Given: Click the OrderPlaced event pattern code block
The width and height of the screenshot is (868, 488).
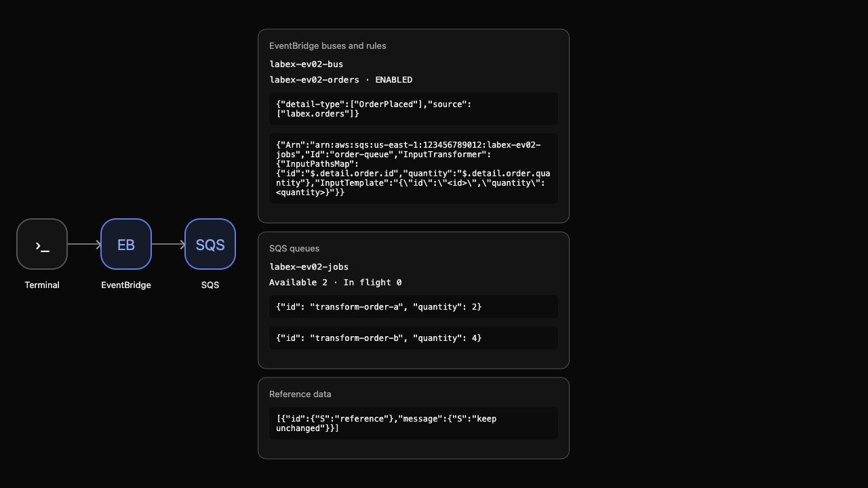Looking at the screenshot, I should click(414, 108).
